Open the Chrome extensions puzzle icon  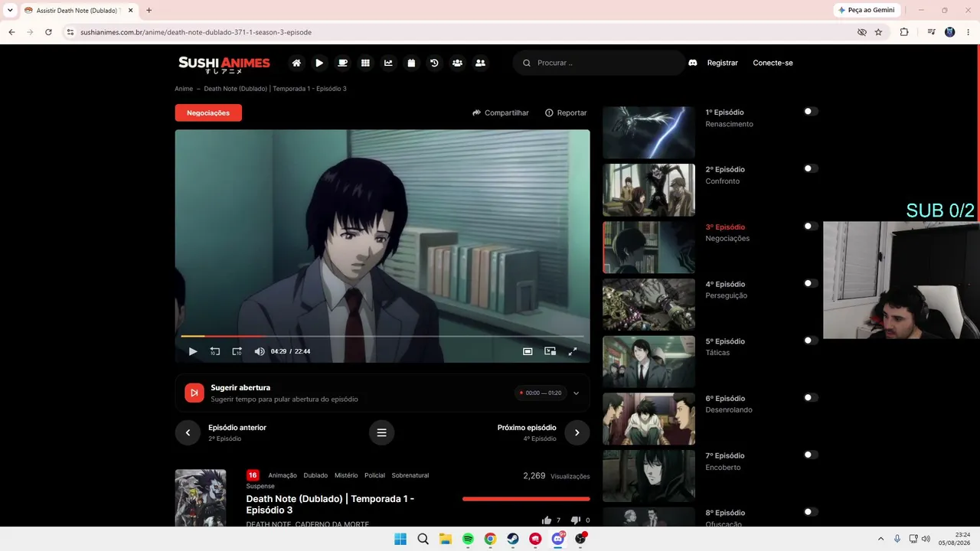click(x=904, y=32)
